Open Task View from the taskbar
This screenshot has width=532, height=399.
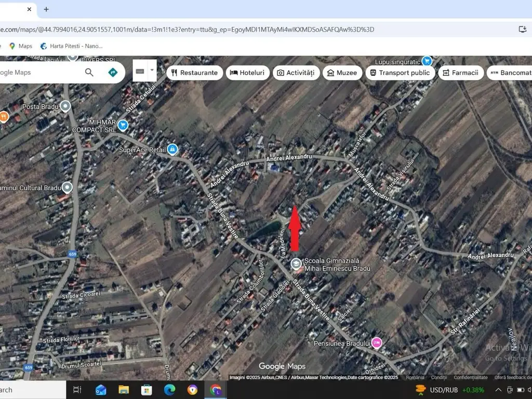77,390
